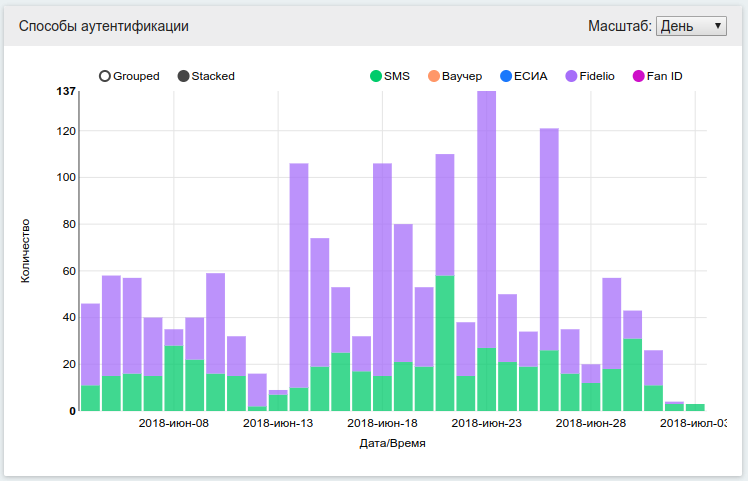Screen dimensions: 748x481
Task: Click the 2018-июн-28 x-axis date label
Action: pos(591,424)
